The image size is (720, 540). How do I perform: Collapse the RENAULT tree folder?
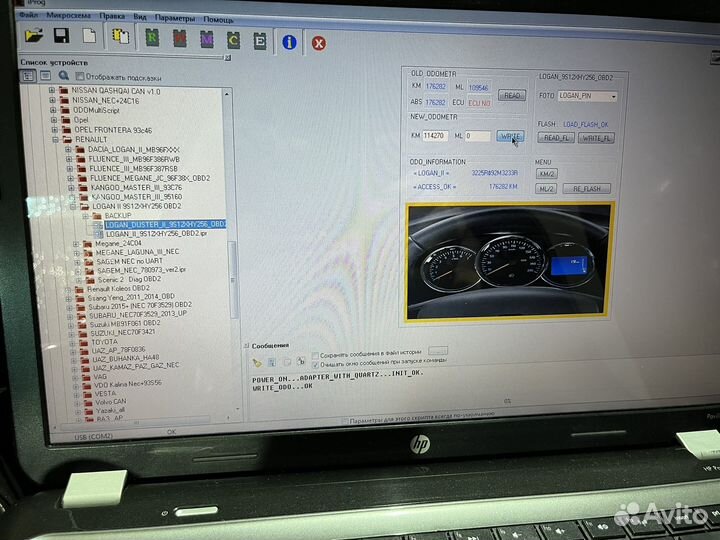coord(56,139)
